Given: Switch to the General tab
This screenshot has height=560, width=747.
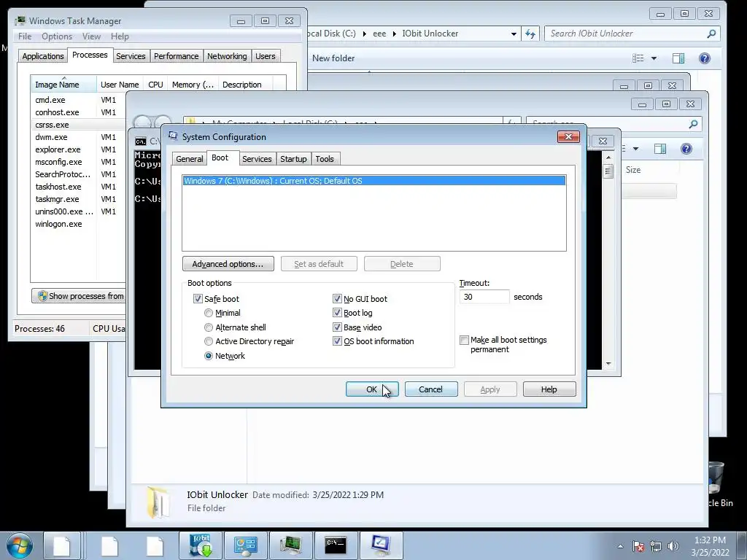Looking at the screenshot, I should click(x=189, y=158).
